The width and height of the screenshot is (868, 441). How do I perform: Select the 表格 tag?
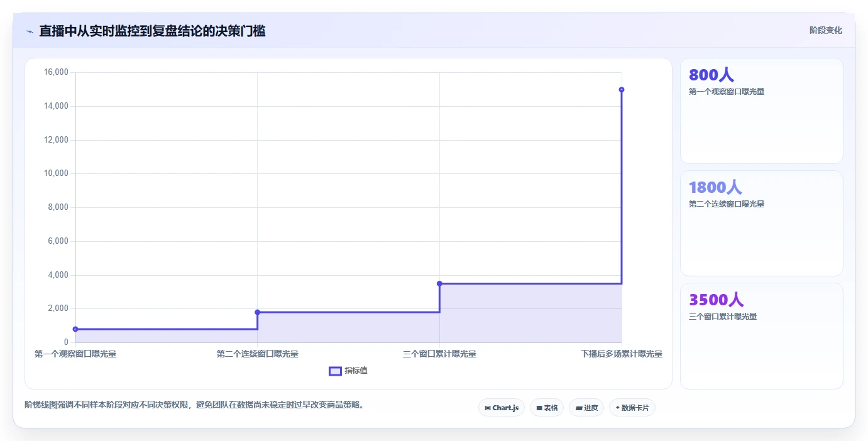click(x=547, y=408)
